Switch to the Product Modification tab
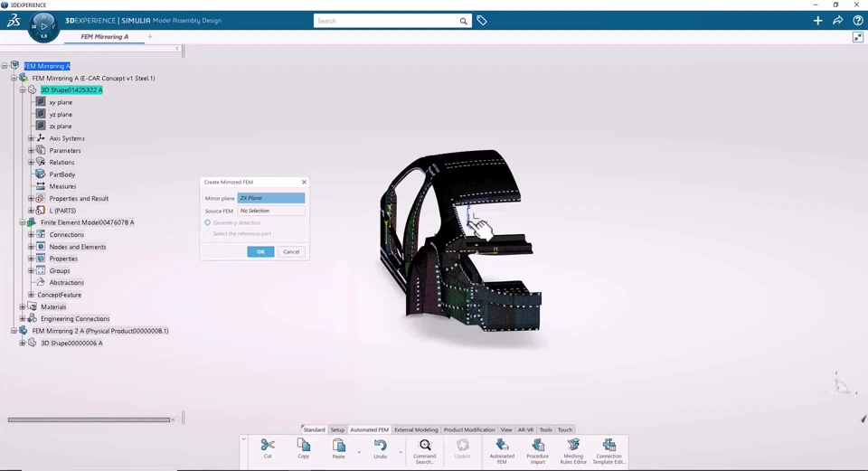868x471 pixels. [x=469, y=429]
